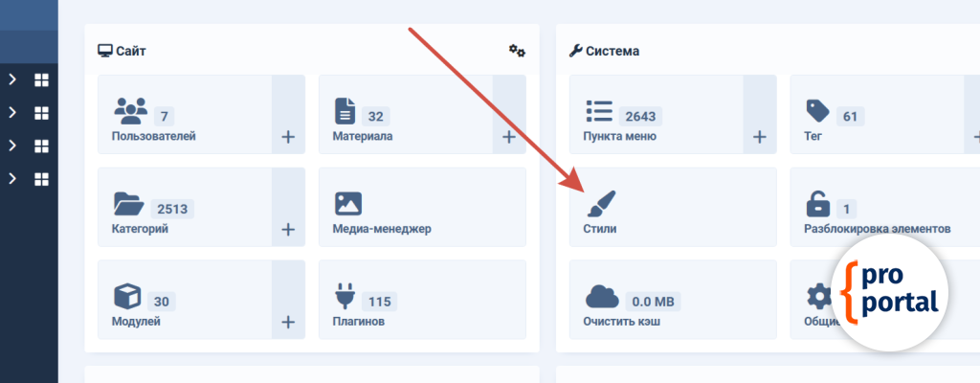Expand the fourth sidebar menu chevron
Screen dimensions: 980x383
coord(12,179)
